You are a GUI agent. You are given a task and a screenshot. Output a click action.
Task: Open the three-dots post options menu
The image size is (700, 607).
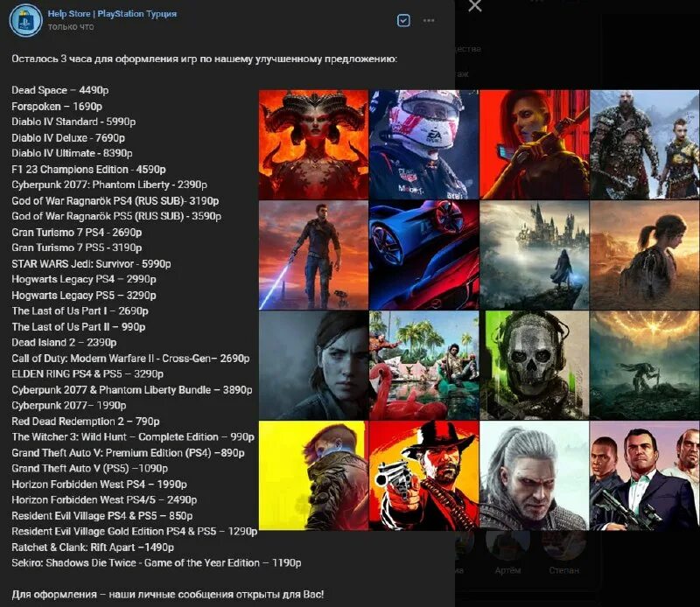coord(429,20)
